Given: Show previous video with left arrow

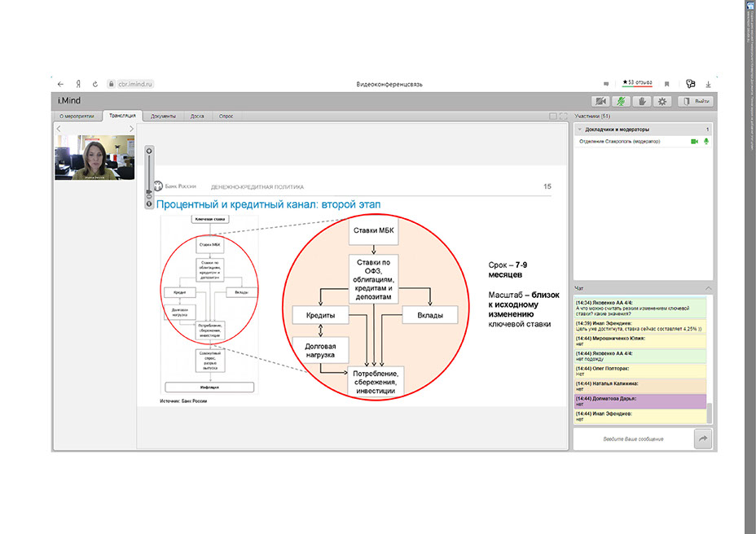Looking at the screenshot, I should pyautogui.click(x=59, y=129).
